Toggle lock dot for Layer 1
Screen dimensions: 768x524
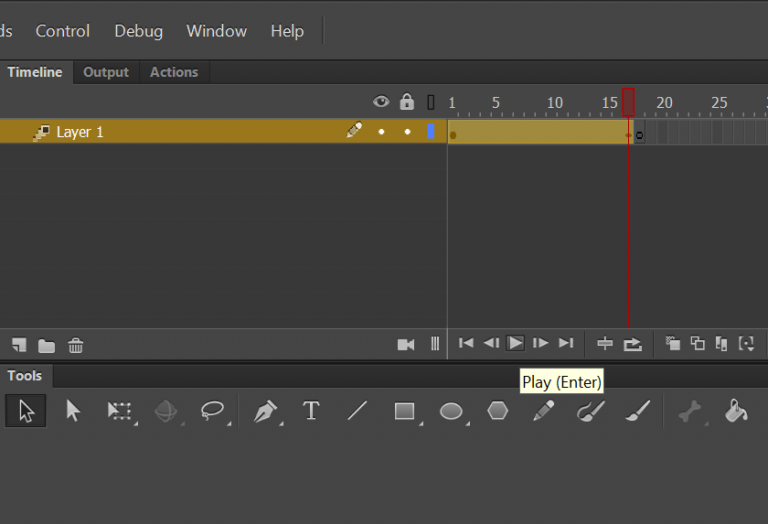pos(407,132)
